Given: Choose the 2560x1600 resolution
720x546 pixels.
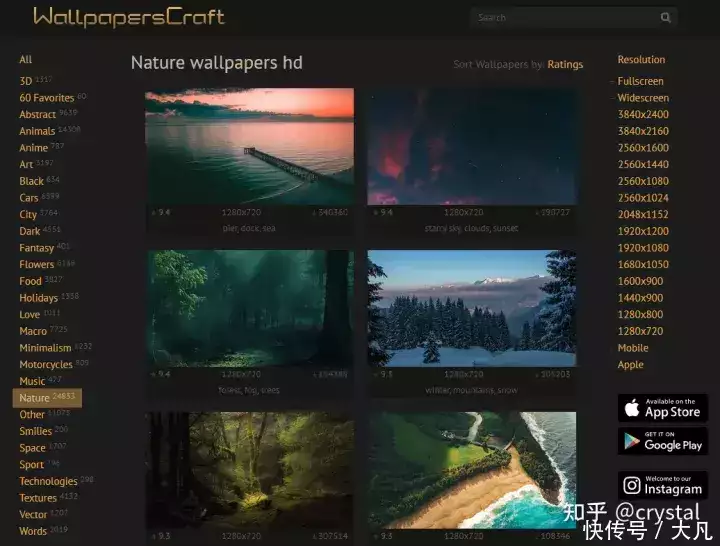Looking at the screenshot, I should [x=643, y=147].
